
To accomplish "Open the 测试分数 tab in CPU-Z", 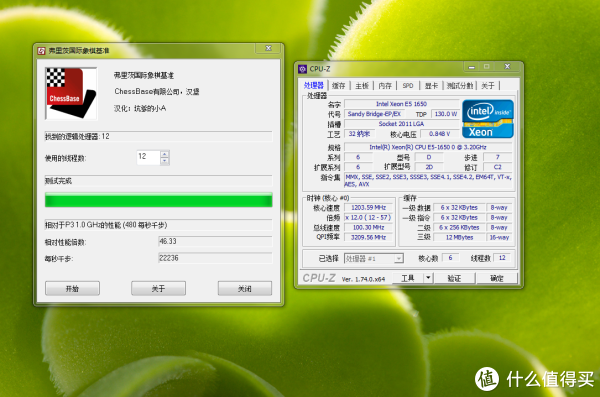I will (x=460, y=86).
